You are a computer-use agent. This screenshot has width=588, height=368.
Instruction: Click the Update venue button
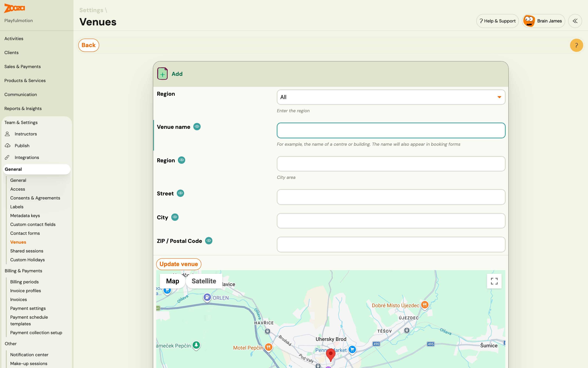coord(179,264)
